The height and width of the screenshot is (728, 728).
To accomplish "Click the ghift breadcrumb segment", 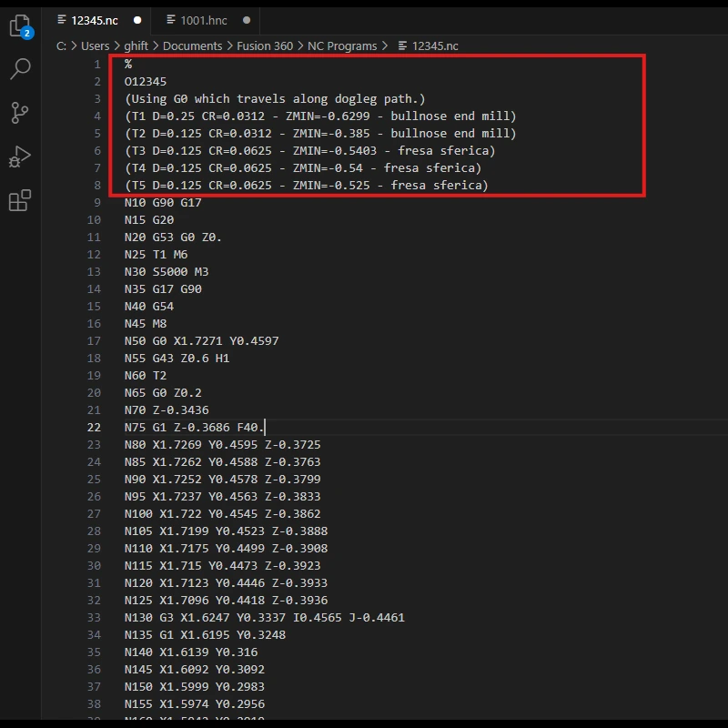I will click(136, 45).
